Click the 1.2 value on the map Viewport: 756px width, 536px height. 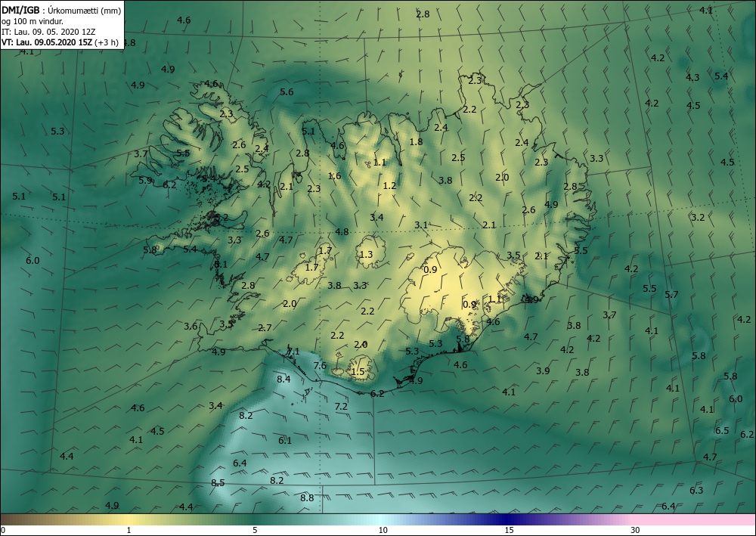coord(389,185)
